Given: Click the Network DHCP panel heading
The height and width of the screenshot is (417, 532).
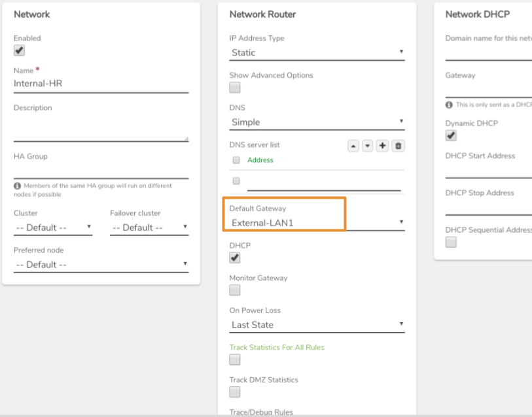Looking at the screenshot, I should (478, 14).
